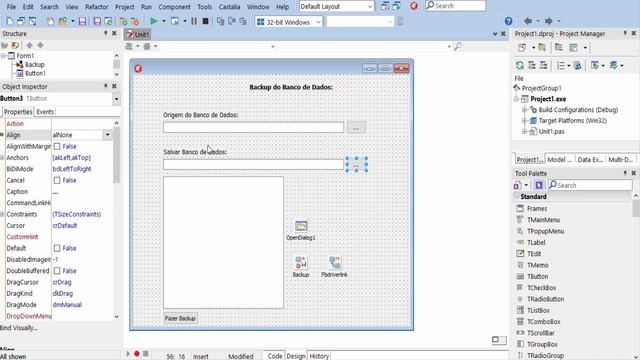Toggle the AlignWithMargins False checkbox
The width and height of the screenshot is (640, 360).
click(57, 146)
